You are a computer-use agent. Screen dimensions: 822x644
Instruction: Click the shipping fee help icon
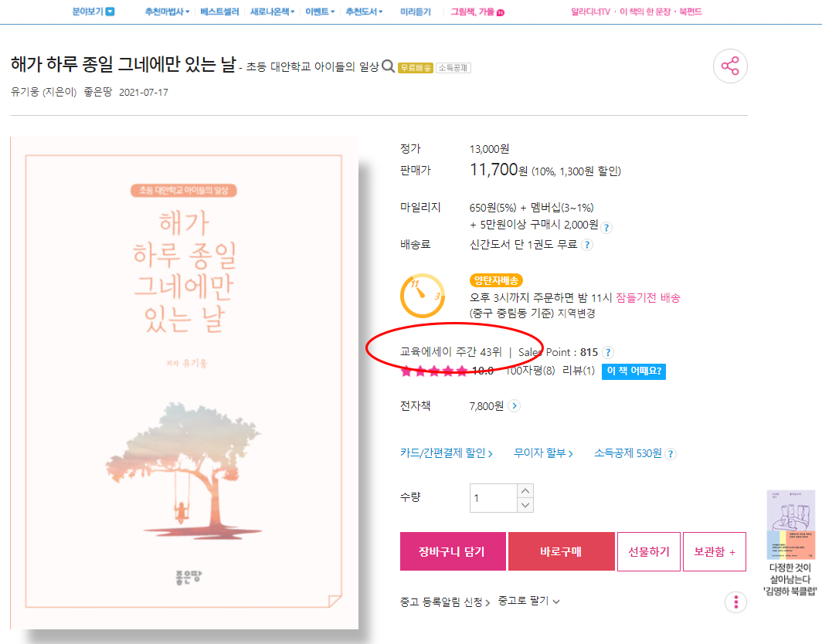tap(587, 245)
